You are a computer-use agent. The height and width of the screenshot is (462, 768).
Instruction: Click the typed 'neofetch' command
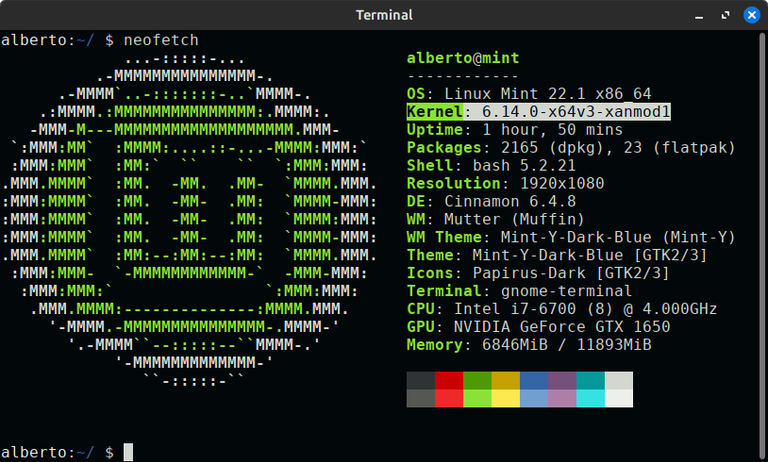point(161,40)
